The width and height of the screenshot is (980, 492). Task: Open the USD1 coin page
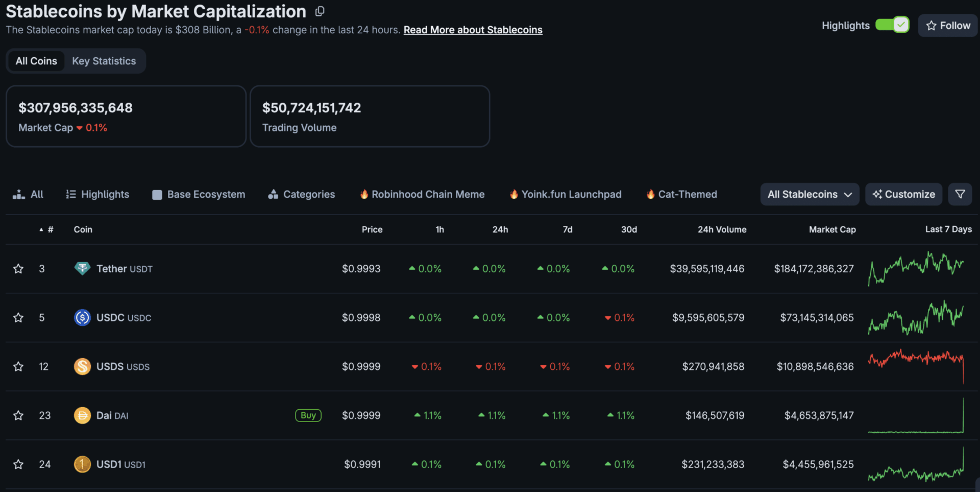pyautogui.click(x=121, y=464)
